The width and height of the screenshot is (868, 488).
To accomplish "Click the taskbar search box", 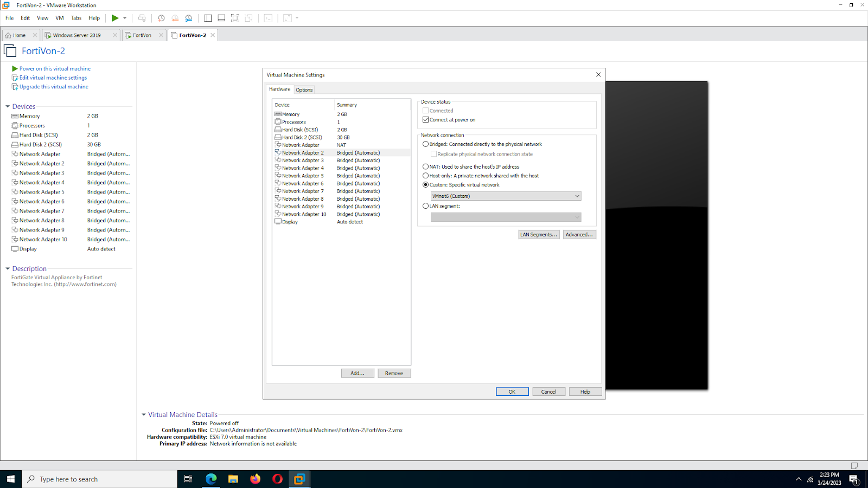I will point(100,479).
